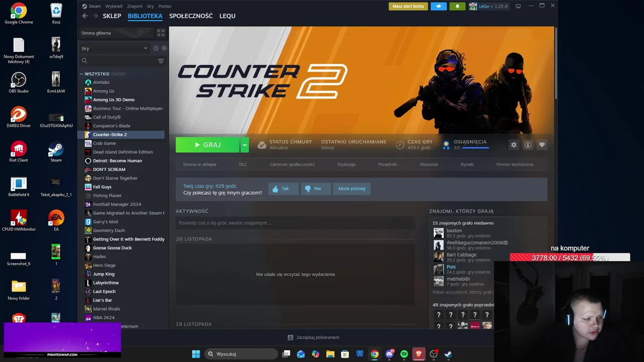This screenshot has height=362, width=644.
Task: Click the Tak thumbs-up recommend button
Action: point(283,189)
